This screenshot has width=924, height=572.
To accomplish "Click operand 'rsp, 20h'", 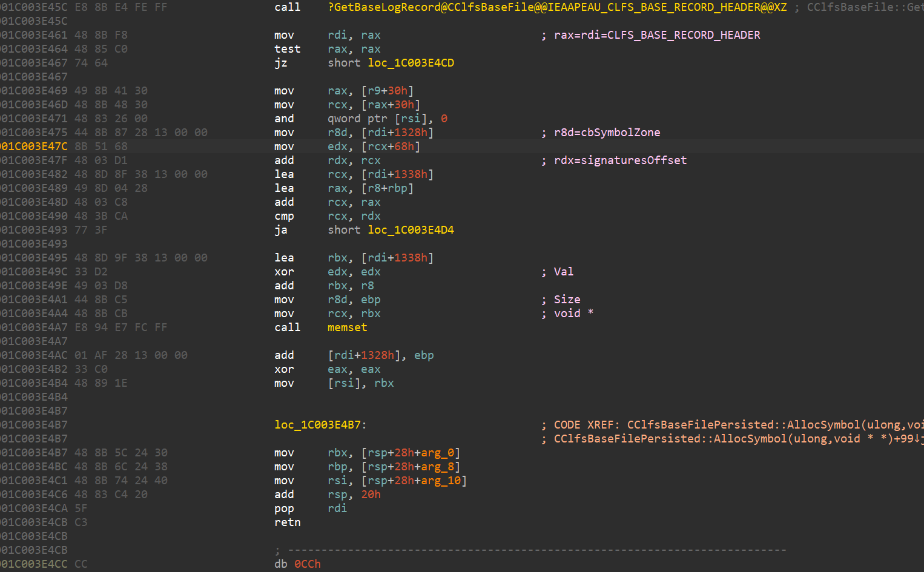I will tap(354, 495).
